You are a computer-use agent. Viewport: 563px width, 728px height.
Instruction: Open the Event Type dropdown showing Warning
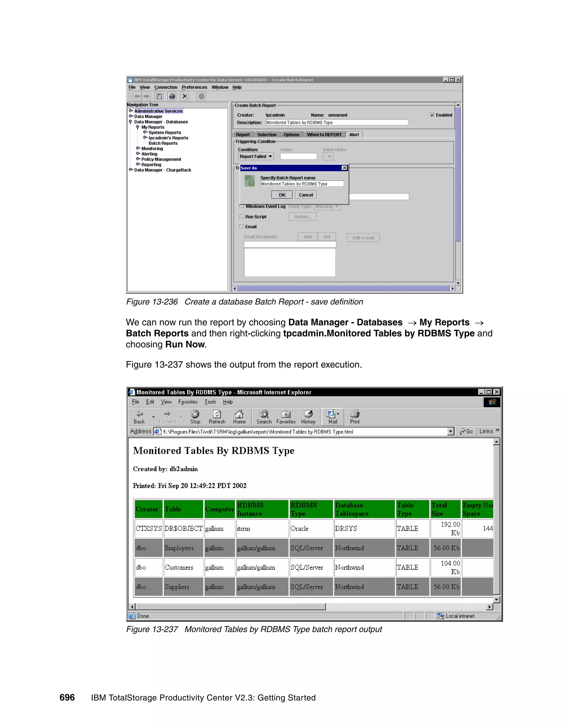(x=327, y=207)
